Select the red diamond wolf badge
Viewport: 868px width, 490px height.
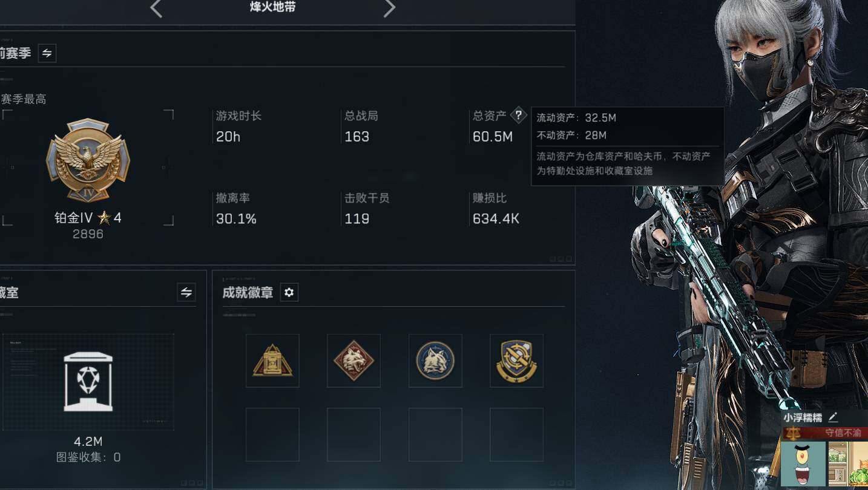tap(353, 361)
